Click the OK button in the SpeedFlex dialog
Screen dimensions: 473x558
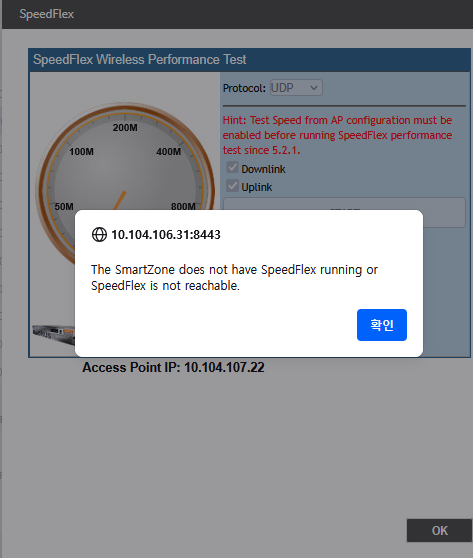tap(440, 530)
